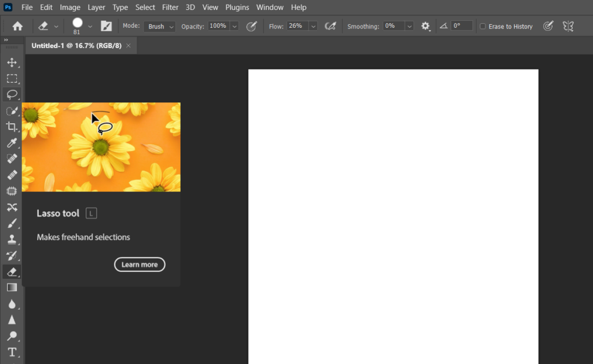The height and width of the screenshot is (364, 593).
Task: Click the Opacity 100% value field
Action: click(219, 25)
